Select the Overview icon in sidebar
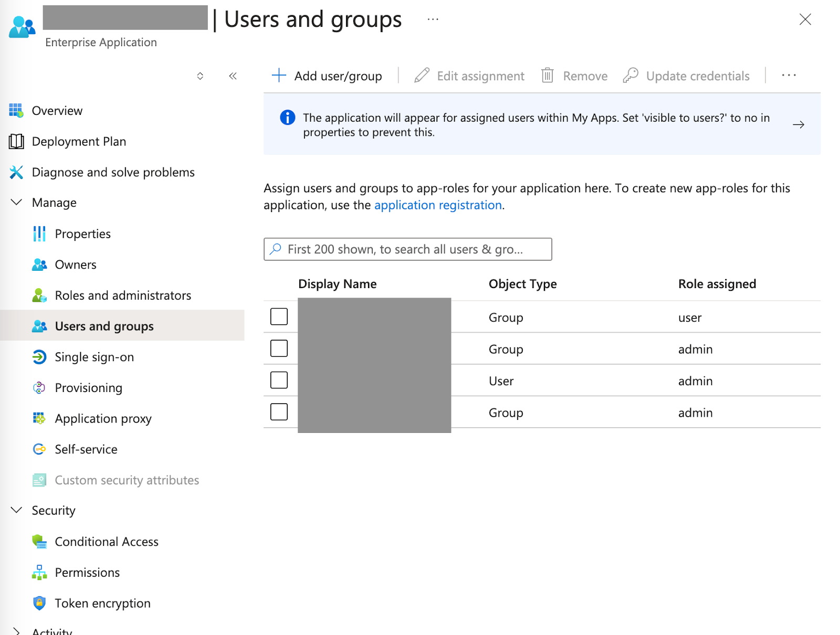The width and height of the screenshot is (840, 635). tap(16, 110)
